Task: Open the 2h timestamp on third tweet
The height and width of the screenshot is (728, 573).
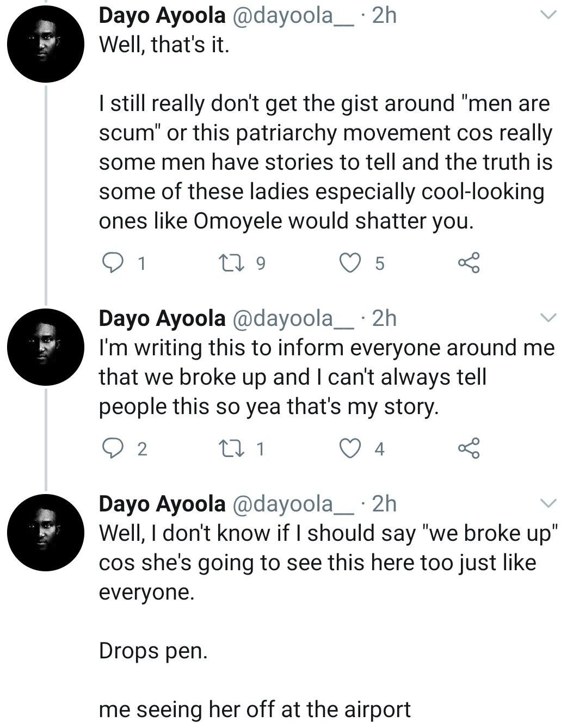Action: (384, 504)
